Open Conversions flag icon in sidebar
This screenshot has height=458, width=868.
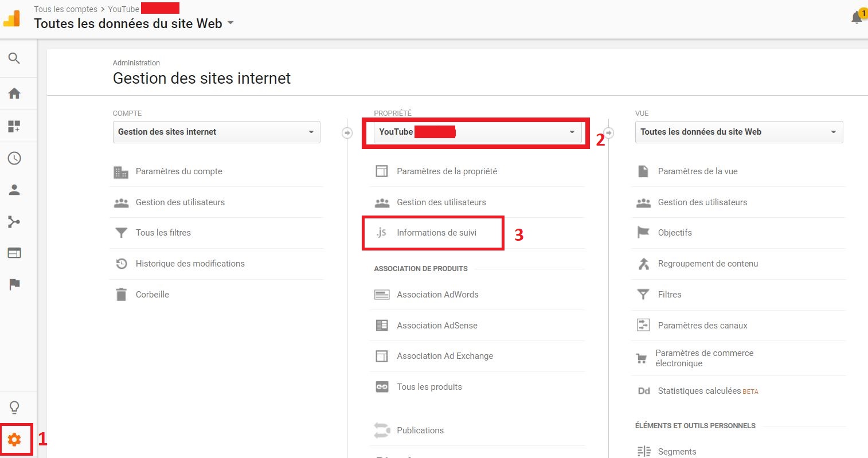click(14, 284)
